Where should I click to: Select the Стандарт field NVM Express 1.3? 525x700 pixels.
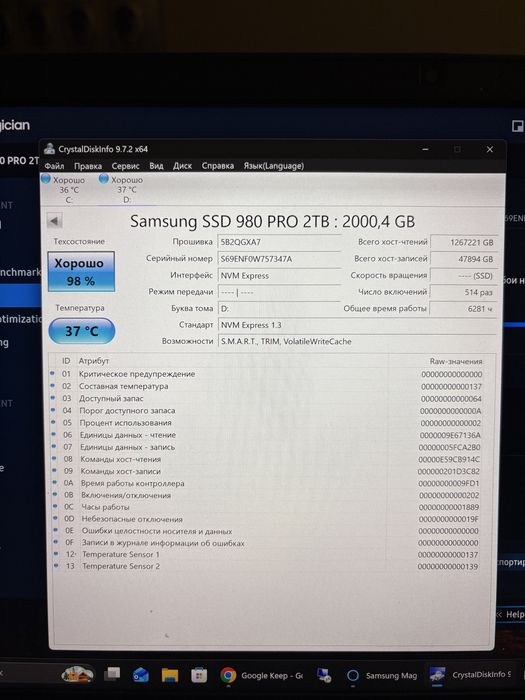[x=357, y=325]
